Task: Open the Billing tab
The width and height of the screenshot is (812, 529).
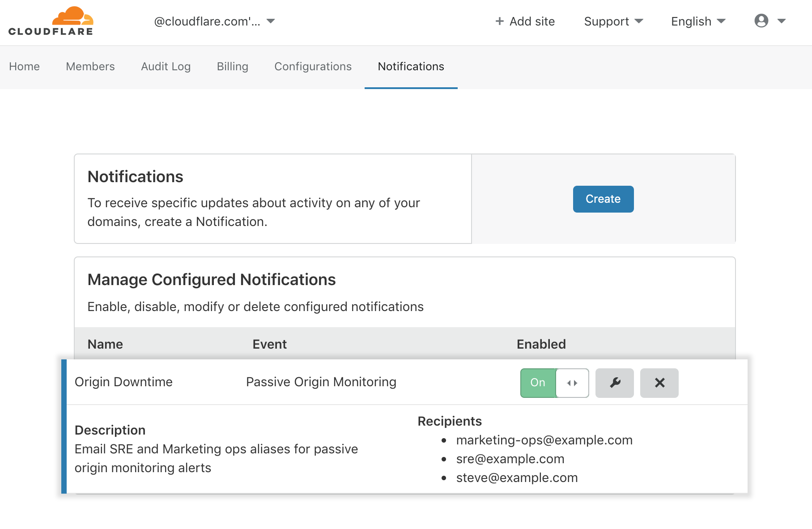Action: [233, 67]
